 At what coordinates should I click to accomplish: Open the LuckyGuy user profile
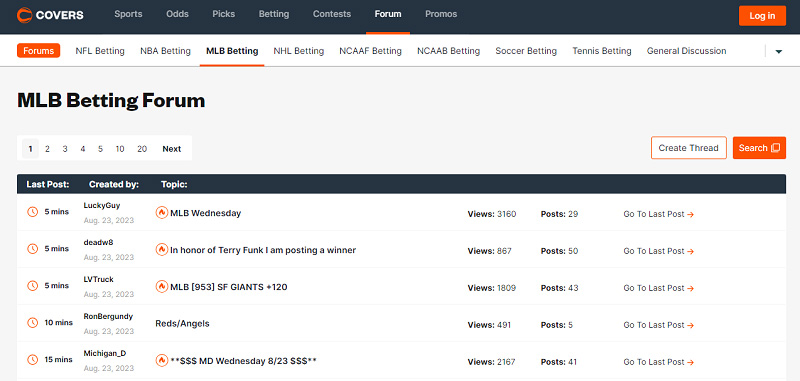[x=102, y=206]
